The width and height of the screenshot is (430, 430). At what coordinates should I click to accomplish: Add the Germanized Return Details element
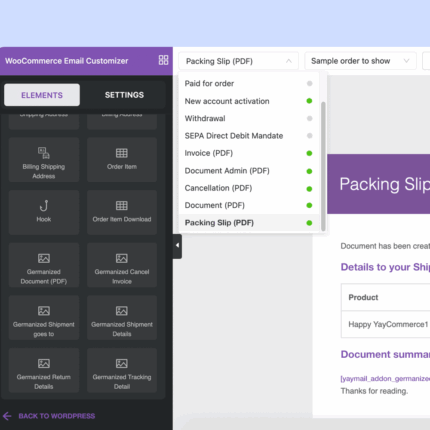(44, 370)
